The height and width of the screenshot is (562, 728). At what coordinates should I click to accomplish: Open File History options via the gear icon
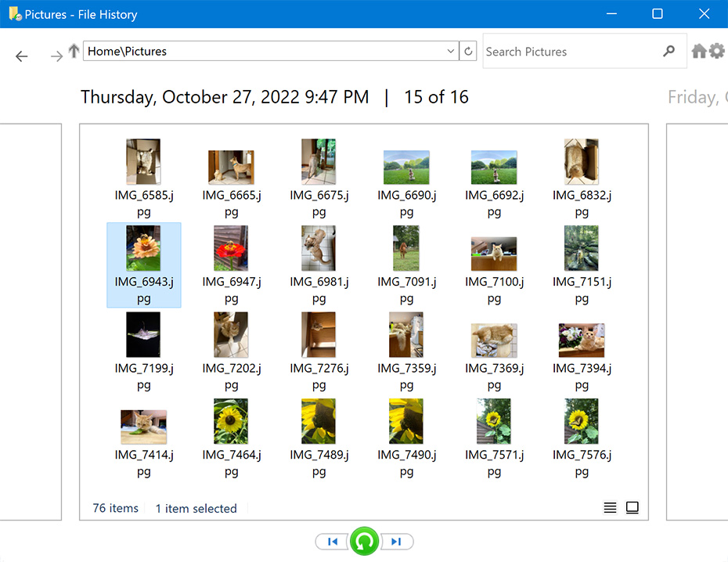(x=717, y=50)
